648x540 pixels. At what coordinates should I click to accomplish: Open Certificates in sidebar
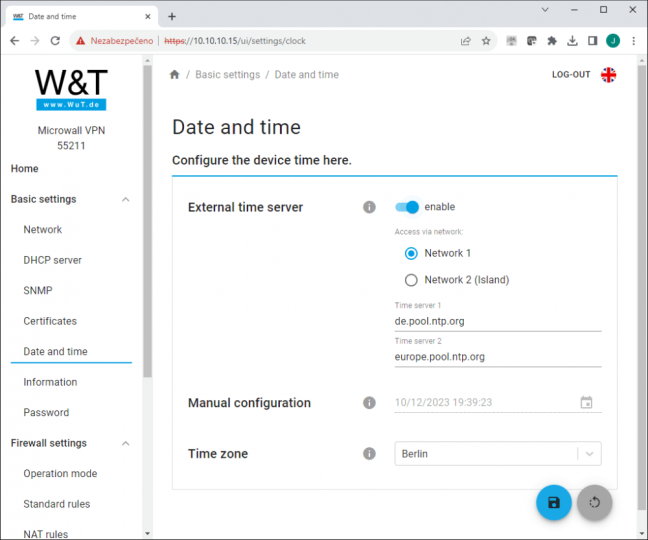click(x=50, y=321)
